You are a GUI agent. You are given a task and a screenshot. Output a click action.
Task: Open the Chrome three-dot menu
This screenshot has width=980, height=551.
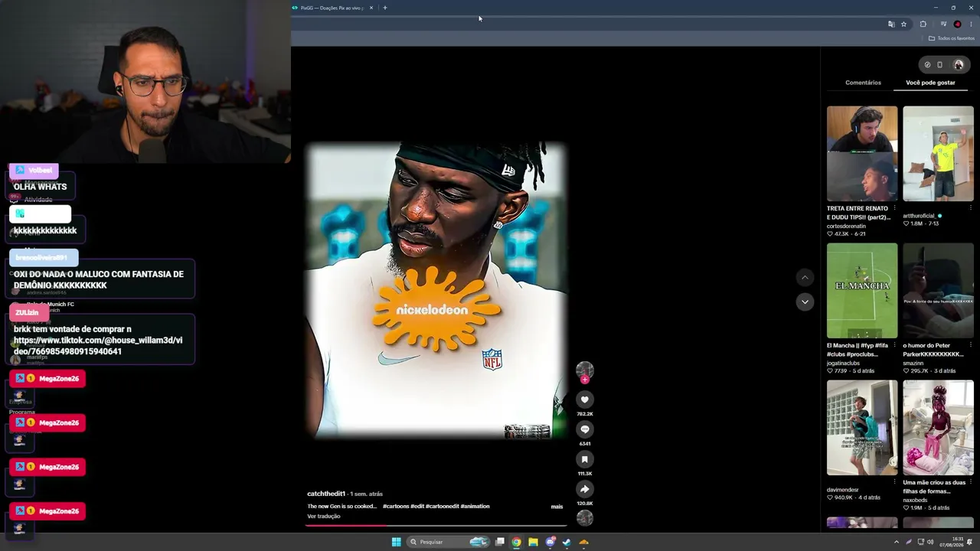(971, 24)
